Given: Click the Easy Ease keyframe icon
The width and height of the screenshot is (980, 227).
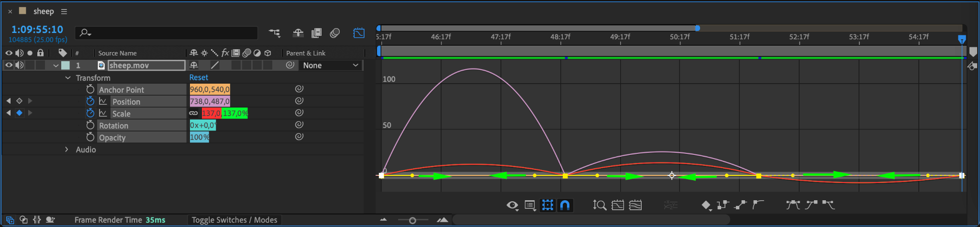Looking at the screenshot, I should (x=793, y=205).
